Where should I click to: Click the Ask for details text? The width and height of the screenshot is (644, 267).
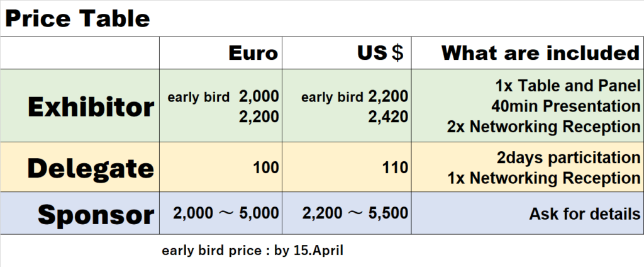584,214
